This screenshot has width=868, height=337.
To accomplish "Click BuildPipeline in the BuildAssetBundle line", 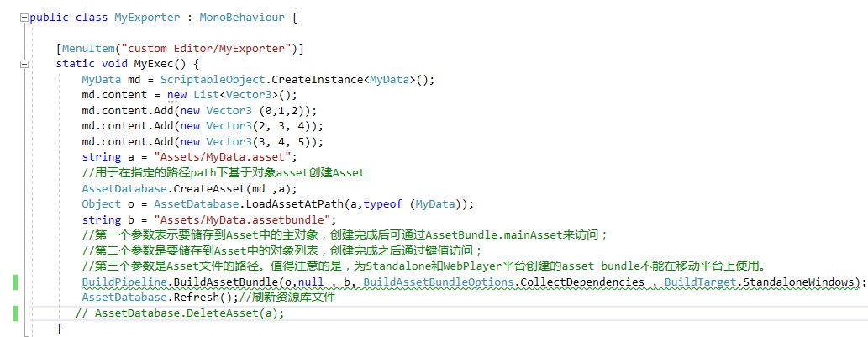I will pos(124,282).
